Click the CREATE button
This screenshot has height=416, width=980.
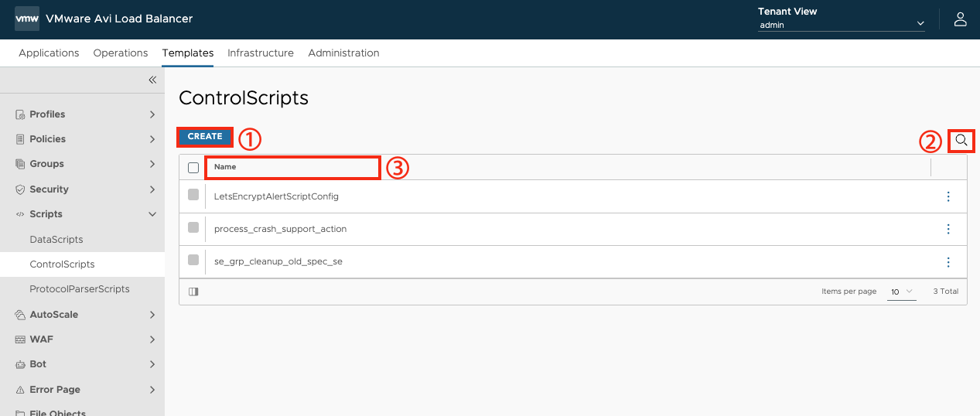[x=205, y=136]
